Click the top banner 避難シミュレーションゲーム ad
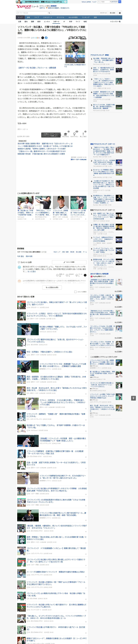The image size is (138, 644). (x=41, y=2)
